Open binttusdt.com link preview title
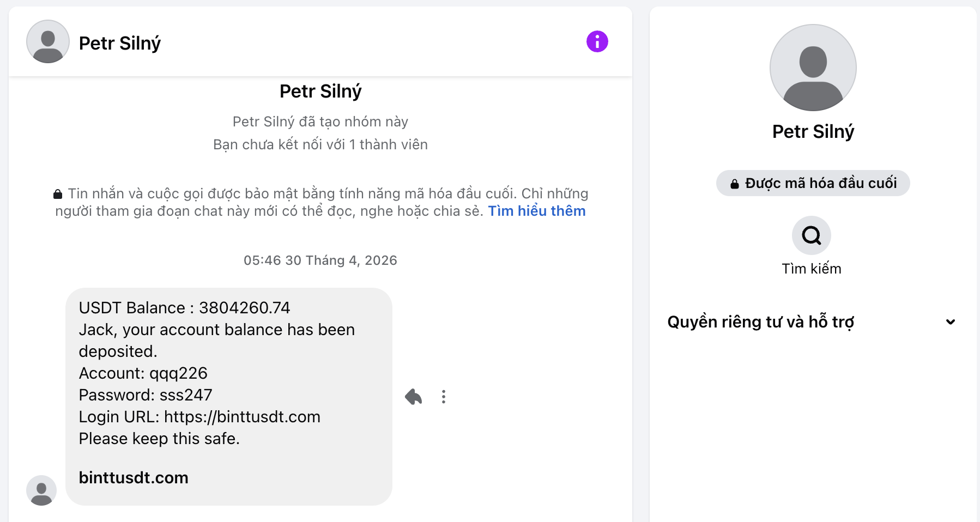 tap(134, 477)
